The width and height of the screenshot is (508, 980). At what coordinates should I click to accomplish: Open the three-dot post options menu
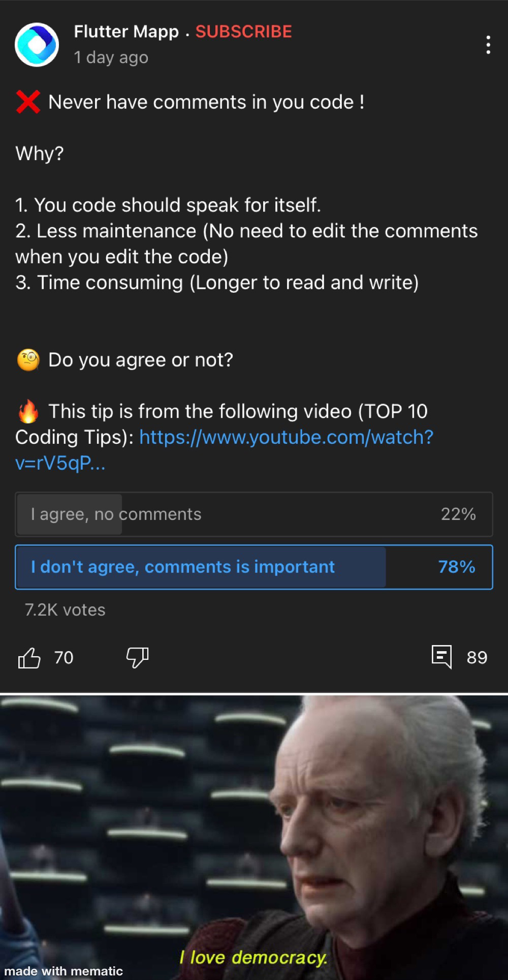488,45
